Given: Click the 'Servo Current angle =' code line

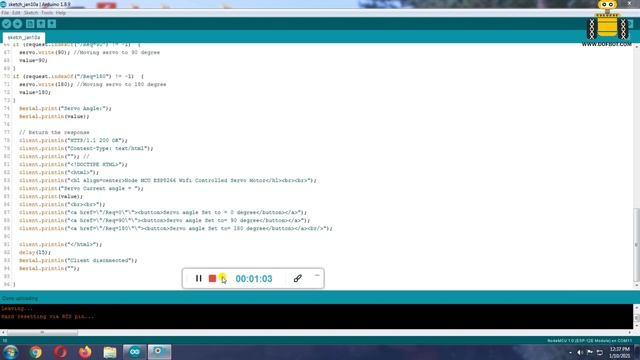Looking at the screenshot, I should [x=81, y=189].
